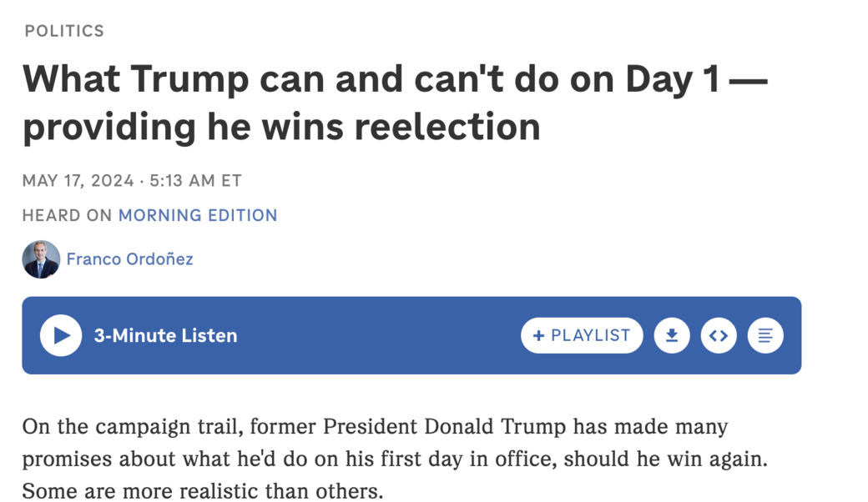Click the '3-Minute Listen' label

[x=164, y=335]
